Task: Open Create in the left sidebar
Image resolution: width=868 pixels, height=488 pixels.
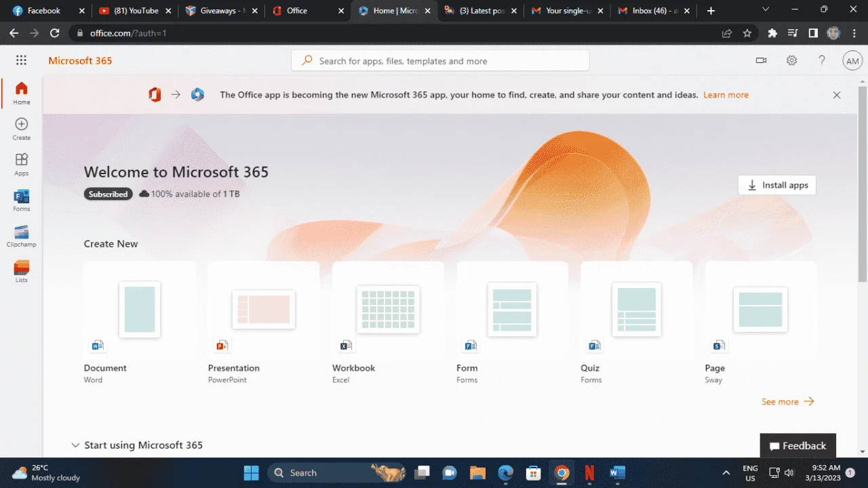Action: pyautogui.click(x=21, y=129)
